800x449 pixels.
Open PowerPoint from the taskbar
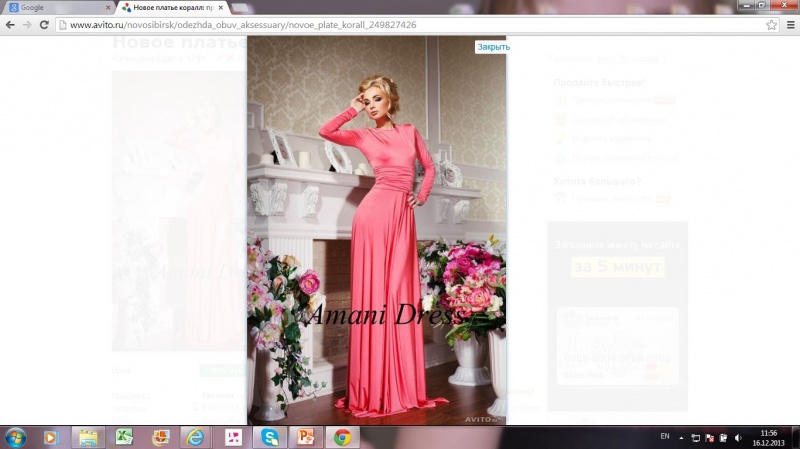(x=305, y=437)
